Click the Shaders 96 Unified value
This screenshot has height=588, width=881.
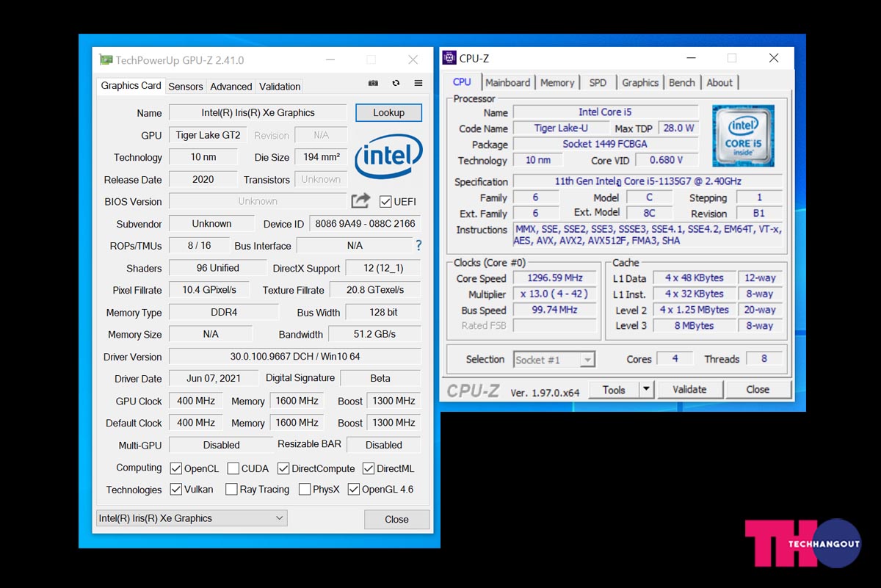pyautogui.click(x=217, y=268)
